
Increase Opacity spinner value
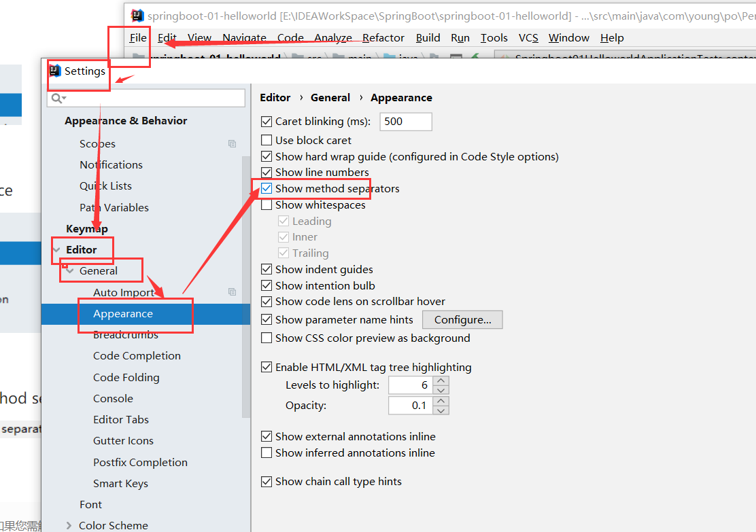[x=441, y=401]
